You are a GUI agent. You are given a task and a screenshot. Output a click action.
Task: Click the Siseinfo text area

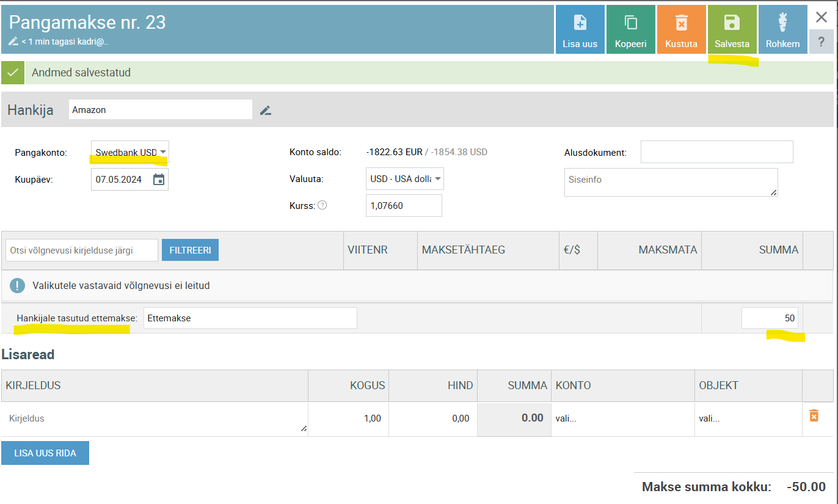670,182
